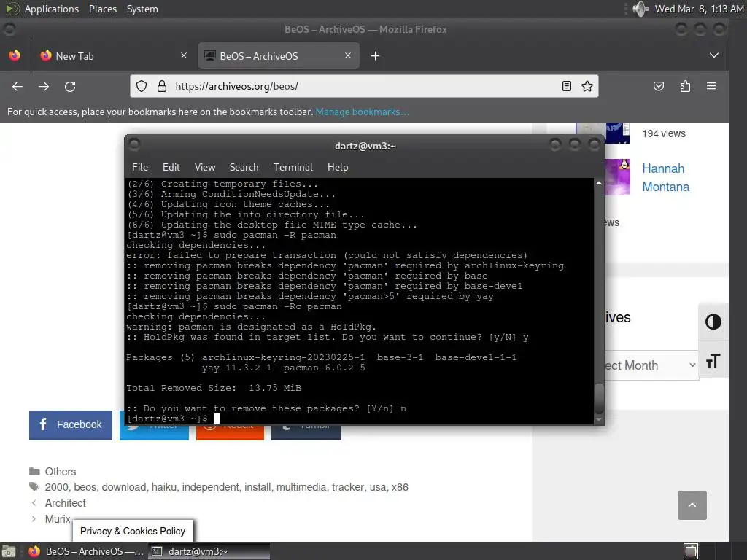This screenshot has height=560, width=747.
Task: Select the BeOS – ArchiveOS tab
Action: pyautogui.click(x=279, y=55)
